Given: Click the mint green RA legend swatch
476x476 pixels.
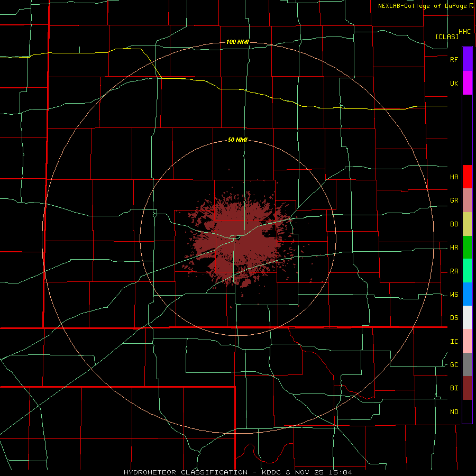Looking at the screenshot, I should pos(467,271).
